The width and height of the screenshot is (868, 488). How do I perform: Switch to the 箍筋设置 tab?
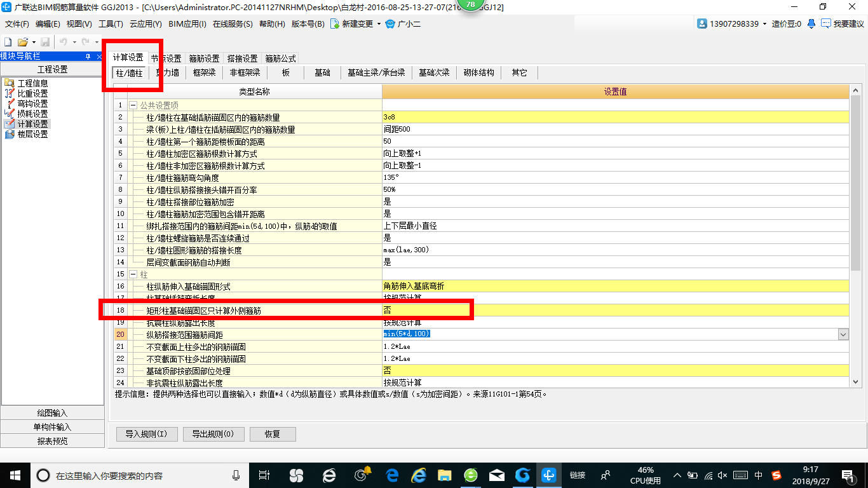pyautogui.click(x=205, y=58)
